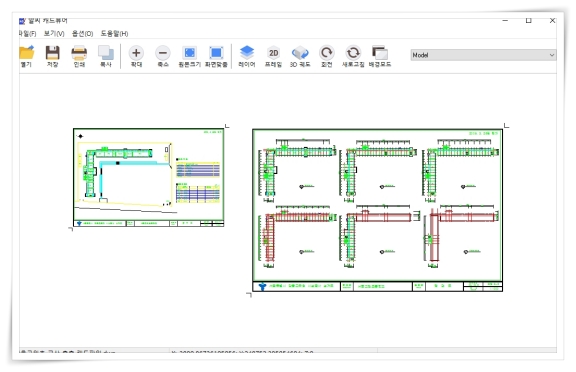The width and height of the screenshot is (576, 372).
Task: Print the drawing using the 인쇄 icon
Action: [x=79, y=56]
